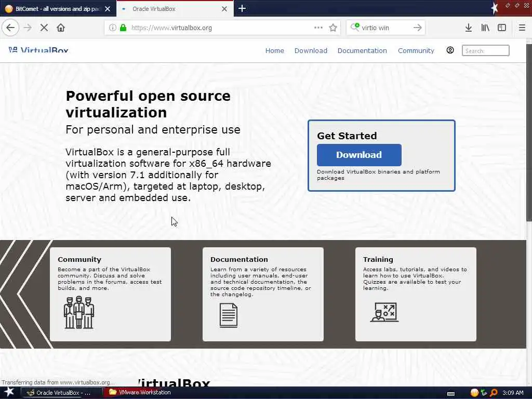Open the Community card heading
This screenshot has width=532, height=399.
click(79, 259)
